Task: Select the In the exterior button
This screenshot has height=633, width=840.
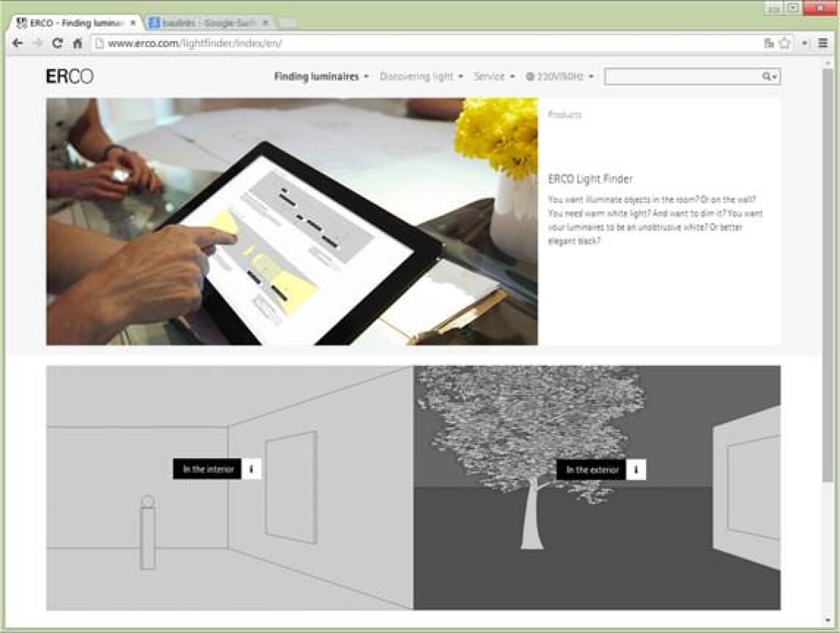Action: coord(591,470)
